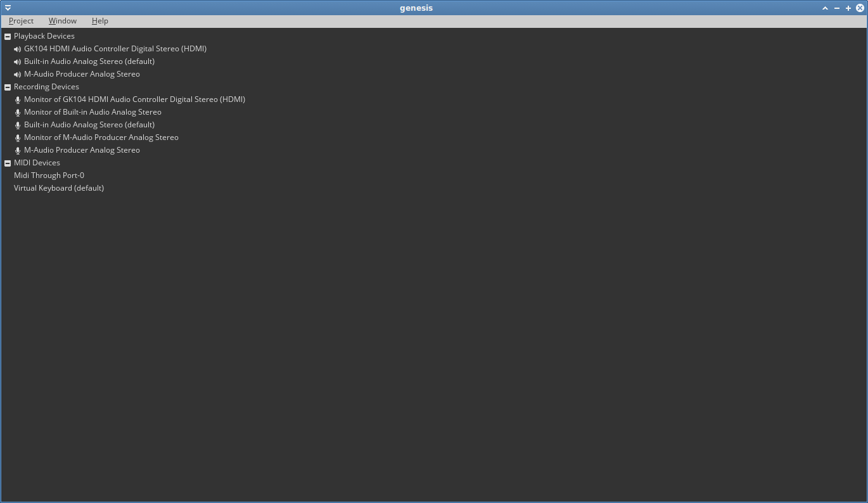Select Built-in Audio Analog Stereo (default) playback device
The image size is (868, 503).
[89, 61]
